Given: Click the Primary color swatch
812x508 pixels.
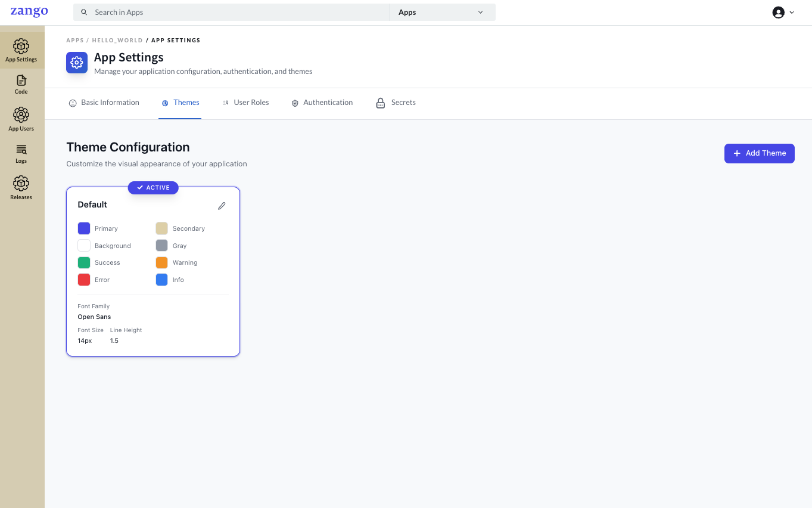Looking at the screenshot, I should [x=84, y=228].
